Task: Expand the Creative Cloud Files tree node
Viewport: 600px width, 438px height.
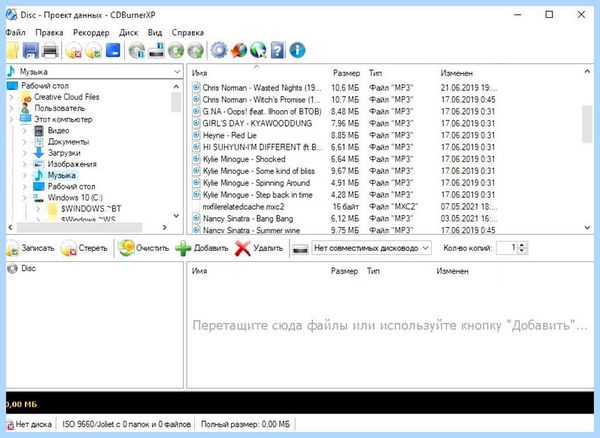Action: [11, 97]
